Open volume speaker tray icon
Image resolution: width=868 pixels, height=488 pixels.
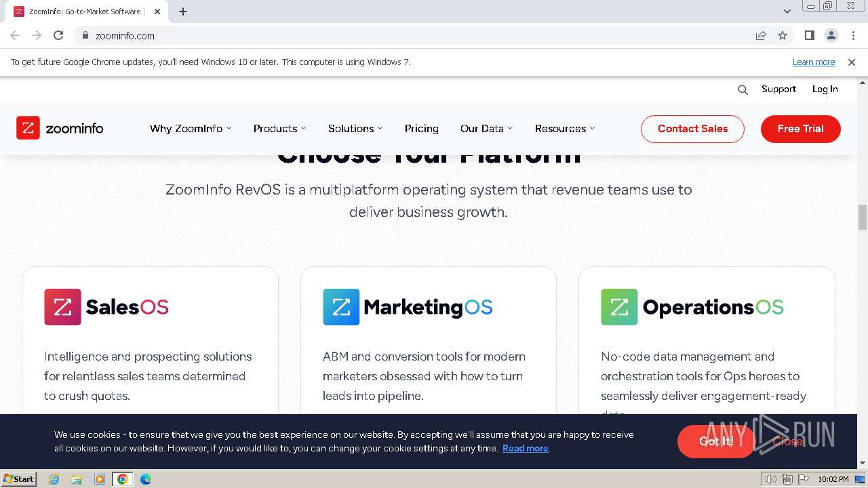click(771, 479)
